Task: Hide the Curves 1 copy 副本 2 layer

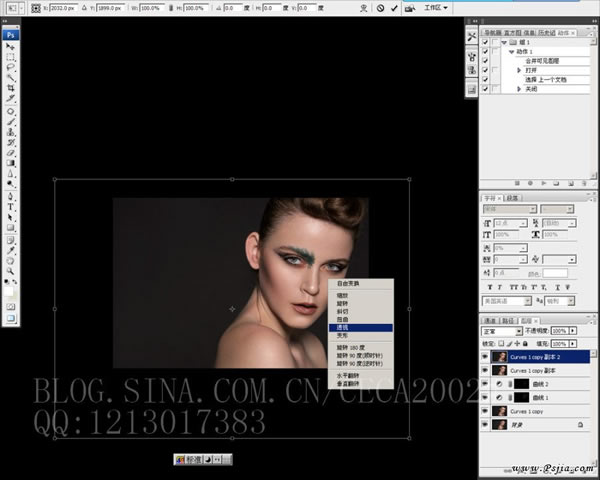Action: point(485,357)
